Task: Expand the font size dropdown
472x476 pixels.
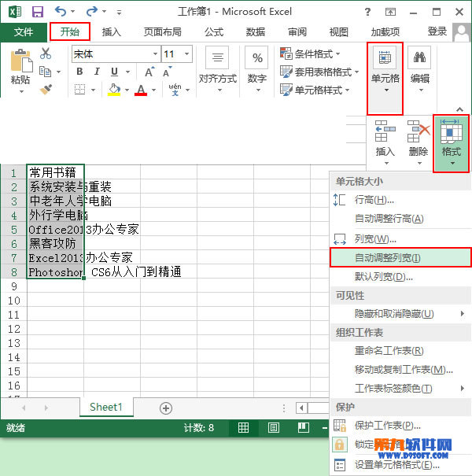Action: point(187,54)
